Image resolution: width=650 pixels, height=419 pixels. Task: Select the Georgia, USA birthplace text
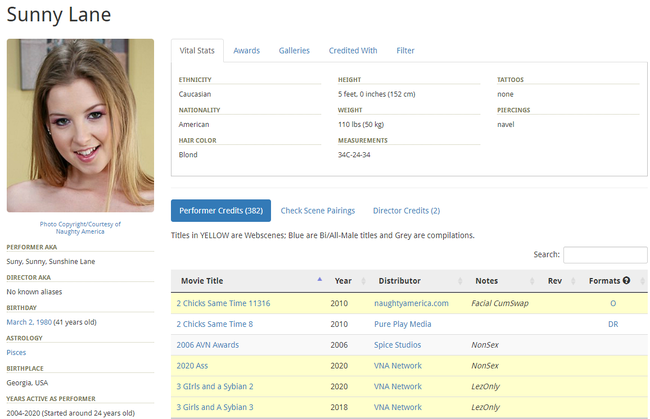tap(27, 383)
